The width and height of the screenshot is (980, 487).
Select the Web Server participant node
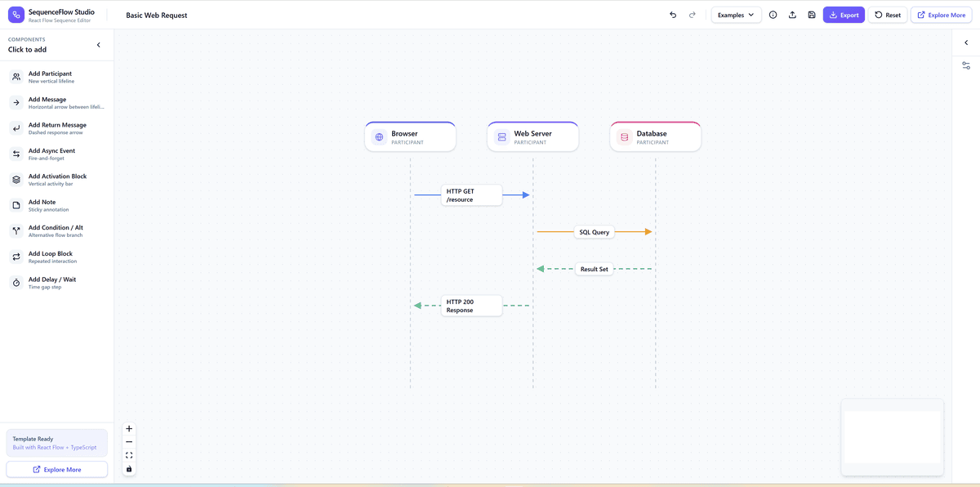tap(532, 136)
